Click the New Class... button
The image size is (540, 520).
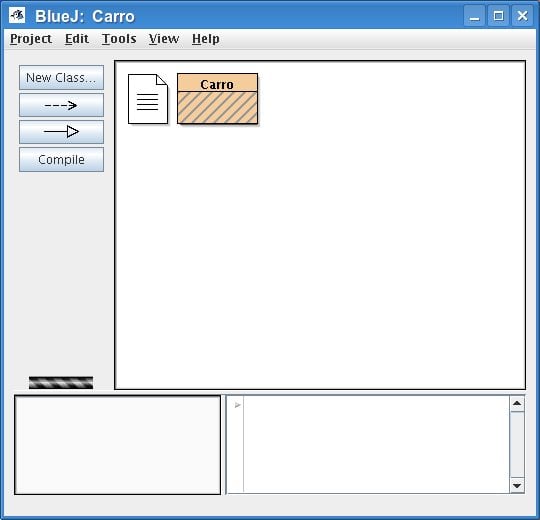[x=61, y=77]
